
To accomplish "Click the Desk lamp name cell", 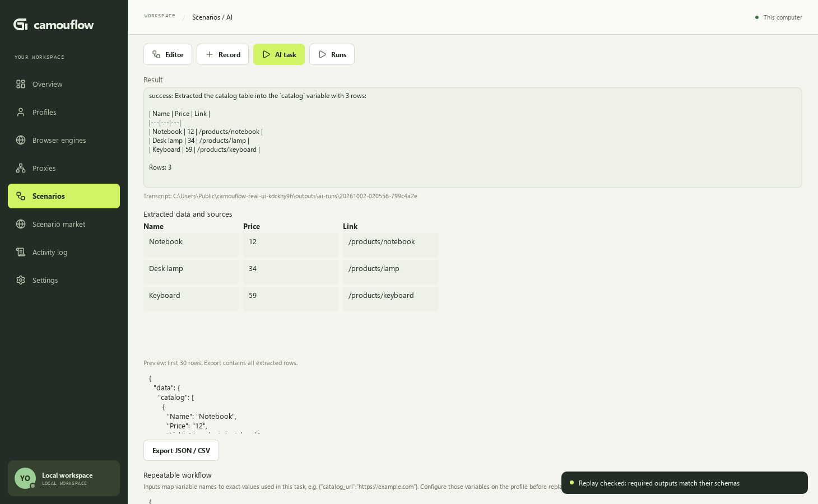I will 191,272.
